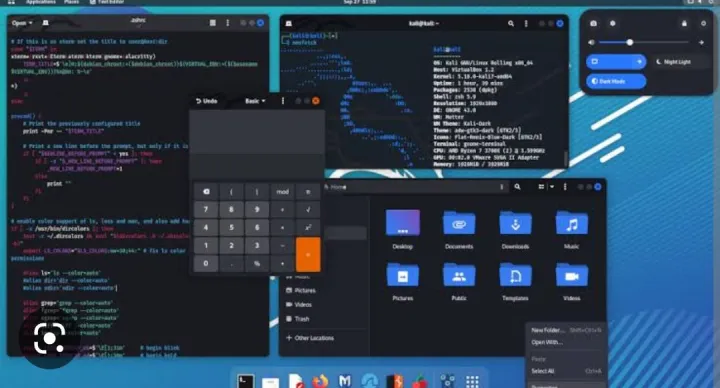The width and height of the screenshot is (720, 388).
Task: Open the terminal's three-dot menu
Action: click(x=526, y=23)
